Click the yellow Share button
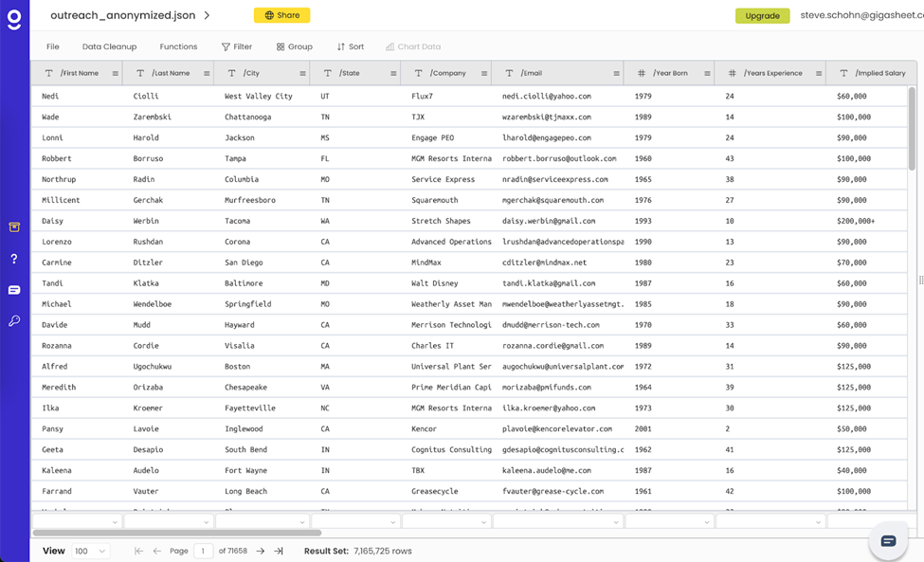 coord(282,15)
